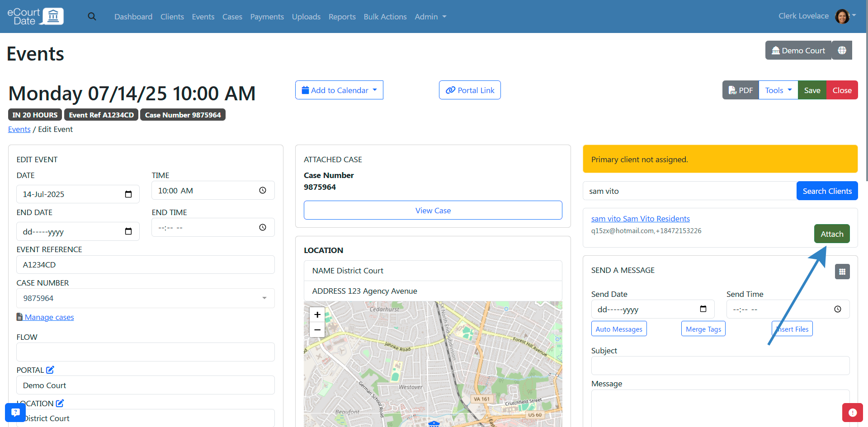Click the PORTAL Demo Court field

(146, 385)
